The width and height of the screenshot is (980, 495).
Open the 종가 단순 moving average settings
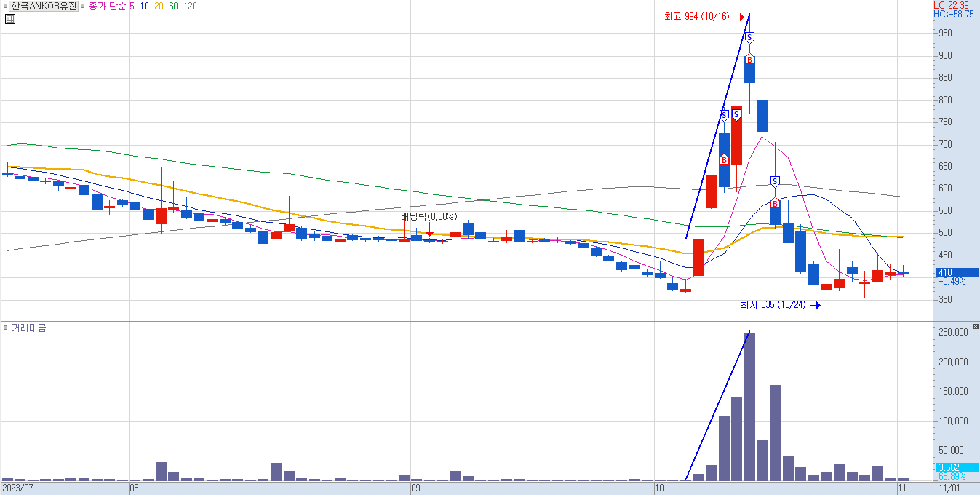click(x=108, y=6)
